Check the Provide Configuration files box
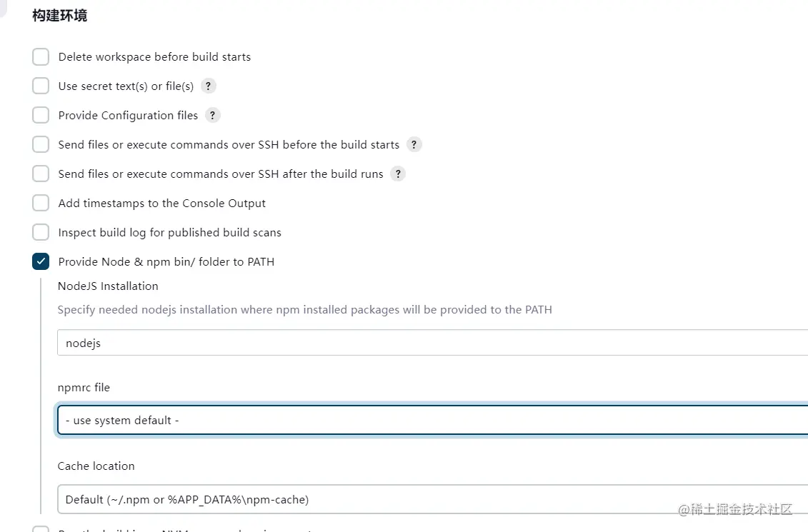The width and height of the screenshot is (808, 532). click(41, 116)
